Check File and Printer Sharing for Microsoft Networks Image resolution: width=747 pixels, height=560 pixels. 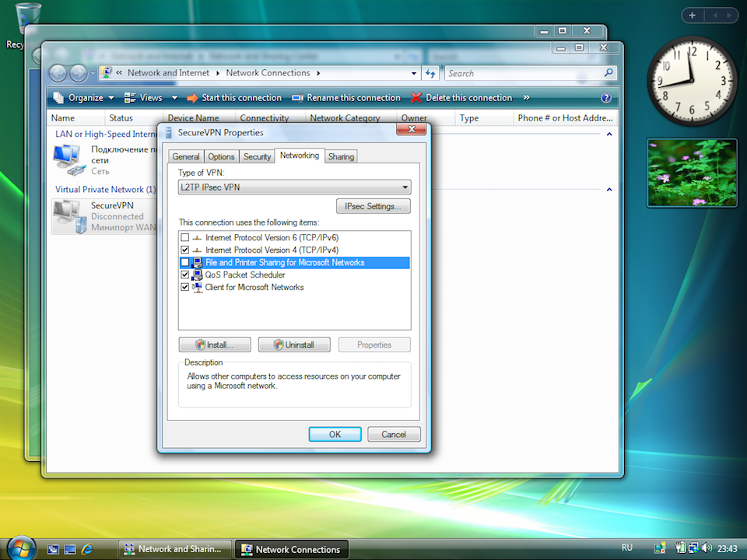tap(185, 262)
